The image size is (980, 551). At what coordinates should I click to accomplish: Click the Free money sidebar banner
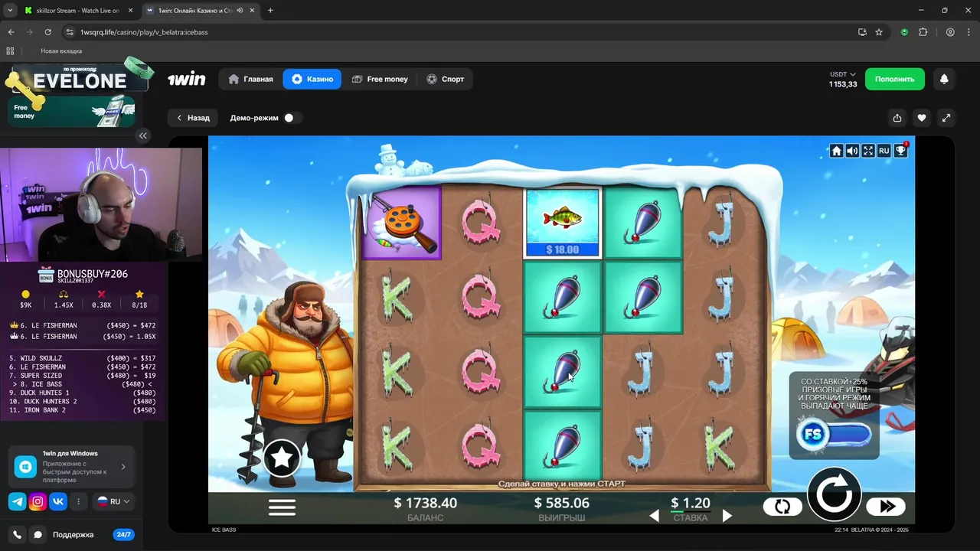pos(71,112)
